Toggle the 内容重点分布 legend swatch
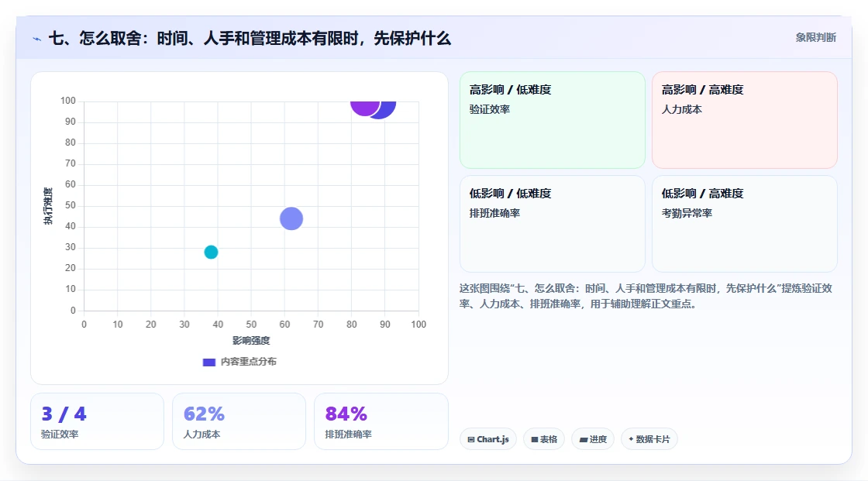 [x=208, y=362]
